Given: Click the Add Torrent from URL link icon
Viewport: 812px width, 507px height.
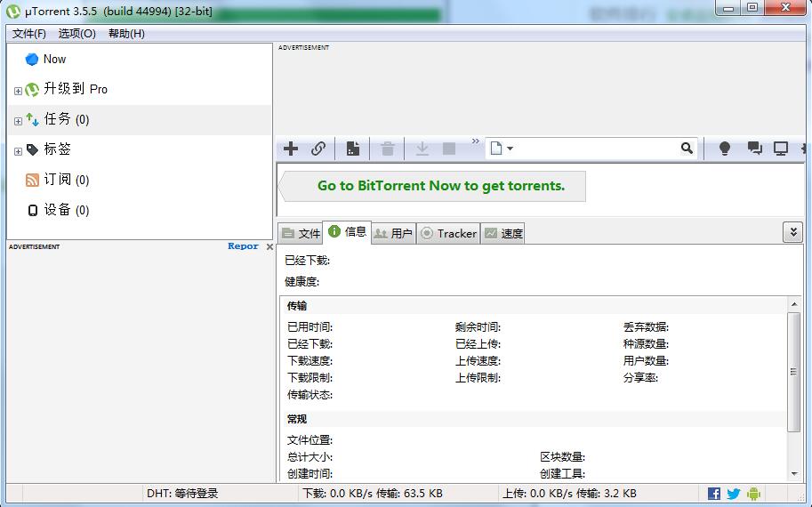Looking at the screenshot, I should 318,149.
